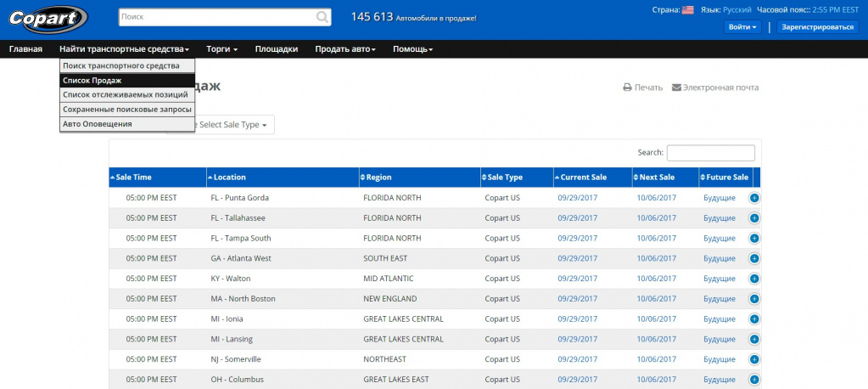Click the envelope icon for Электронная почта
Viewport: 868px width, 389px height.
pos(676,87)
